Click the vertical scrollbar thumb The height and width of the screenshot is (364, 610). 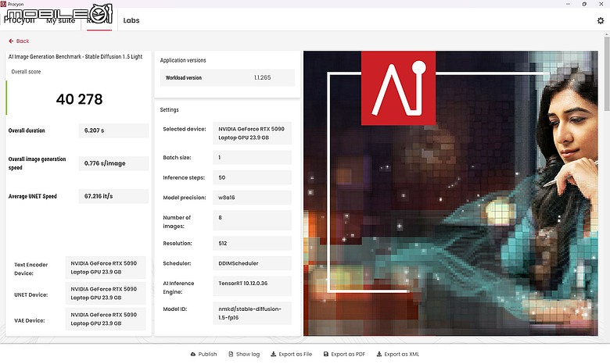point(607,73)
